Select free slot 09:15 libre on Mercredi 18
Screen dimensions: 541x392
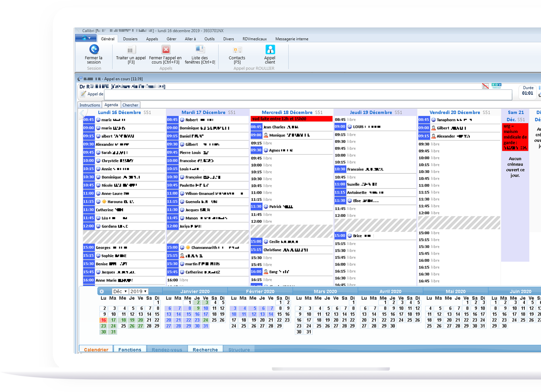[x=291, y=143]
